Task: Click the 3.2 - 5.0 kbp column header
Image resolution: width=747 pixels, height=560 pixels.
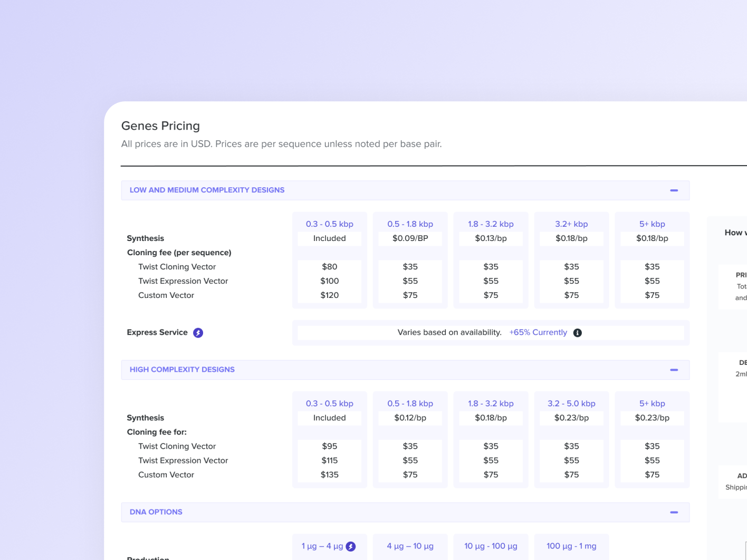Action: 571,403
